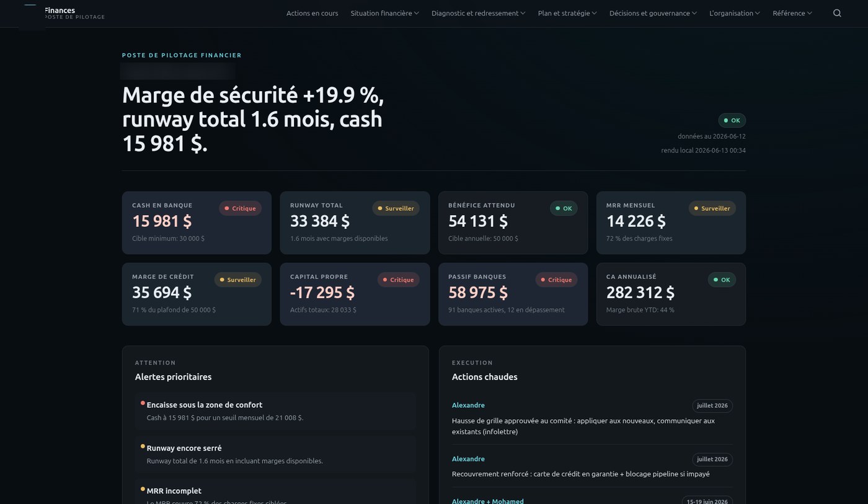
Task: Open the Capital propre card
Action: [x=355, y=294]
